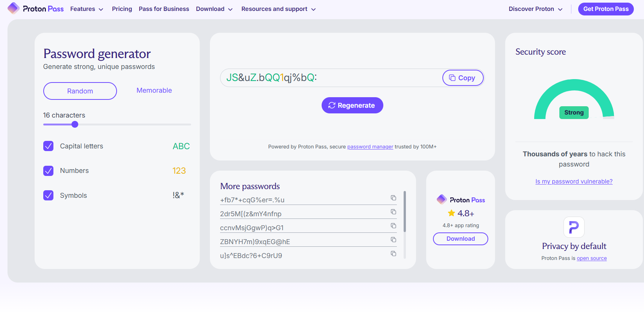Copy password u]s^EBdc?6+C9rU9
The width and height of the screenshot is (644, 330).
pyautogui.click(x=393, y=254)
